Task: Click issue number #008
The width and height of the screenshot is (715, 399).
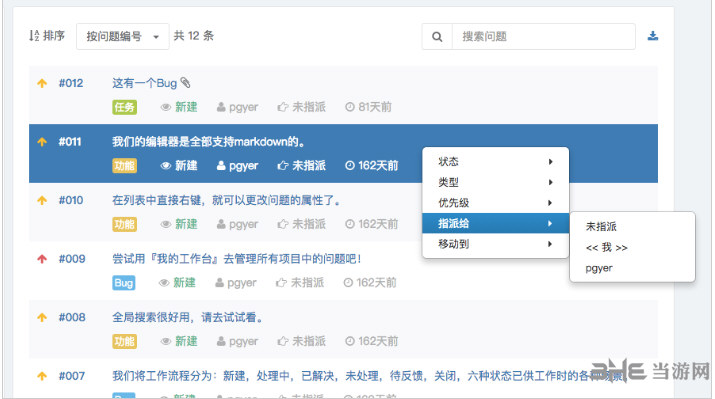Action: pos(72,317)
